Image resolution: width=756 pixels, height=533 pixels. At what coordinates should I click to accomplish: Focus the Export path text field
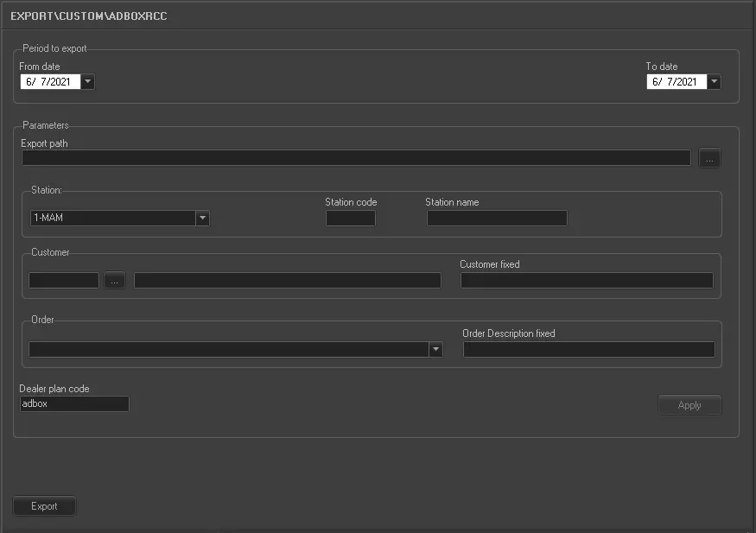click(x=356, y=158)
